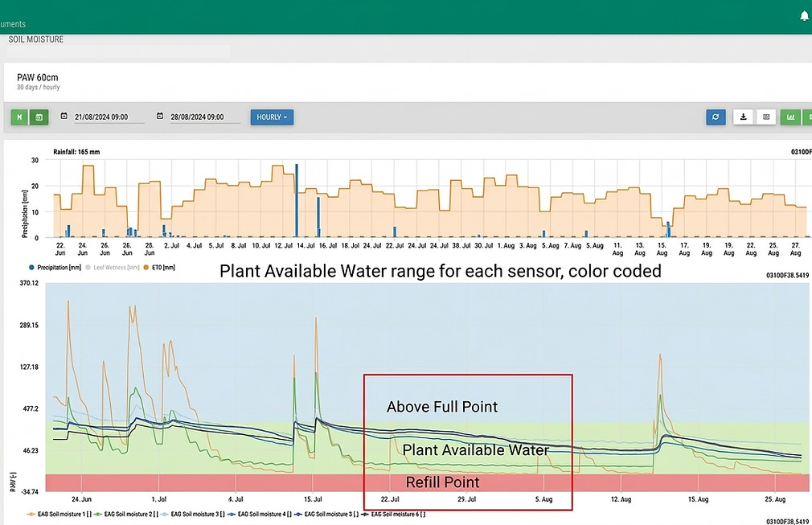The image size is (812, 525).
Task: Click calendar icon beside the start date
Action: click(64, 116)
